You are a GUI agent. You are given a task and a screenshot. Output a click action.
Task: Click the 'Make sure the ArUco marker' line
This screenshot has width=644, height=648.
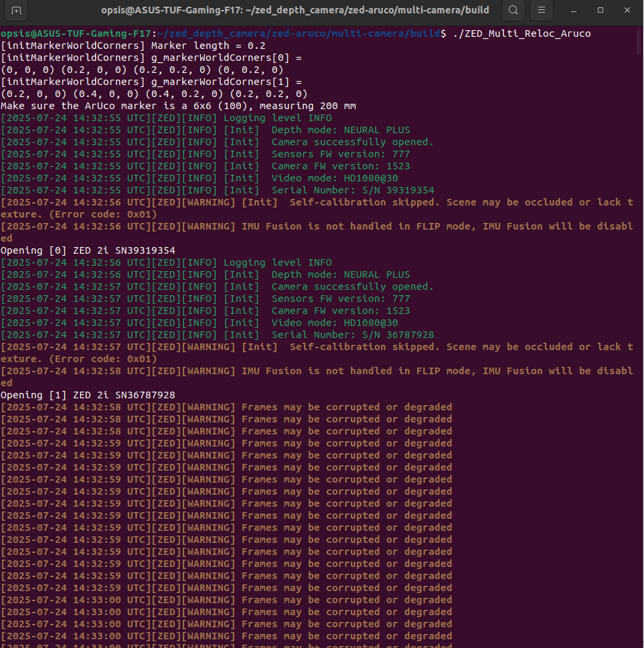point(178,106)
